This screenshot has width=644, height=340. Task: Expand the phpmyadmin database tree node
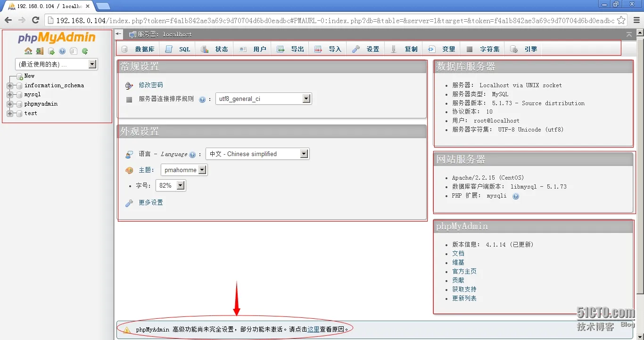(x=10, y=104)
